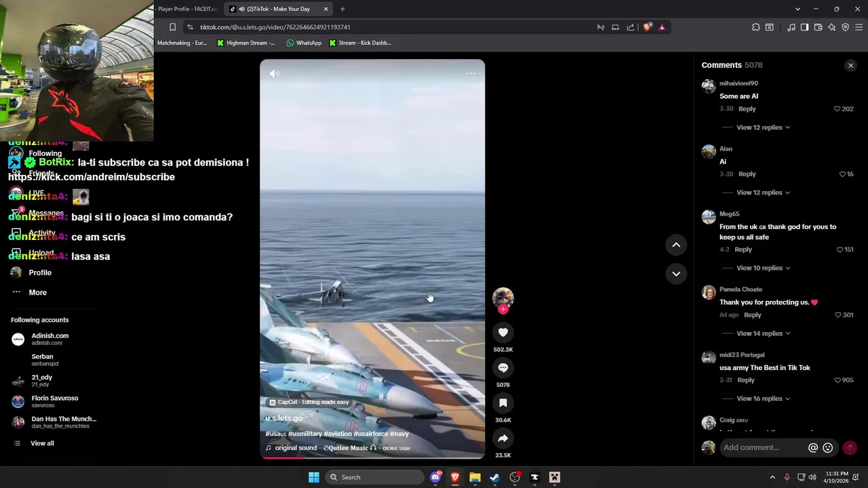Open the video's three-dot options menu

(470, 73)
